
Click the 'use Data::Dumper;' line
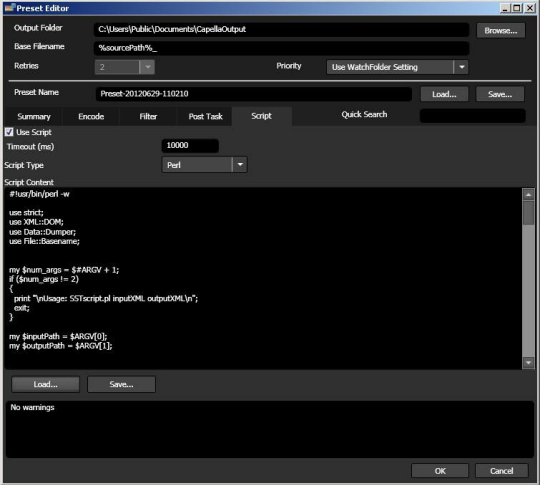pos(42,232)
